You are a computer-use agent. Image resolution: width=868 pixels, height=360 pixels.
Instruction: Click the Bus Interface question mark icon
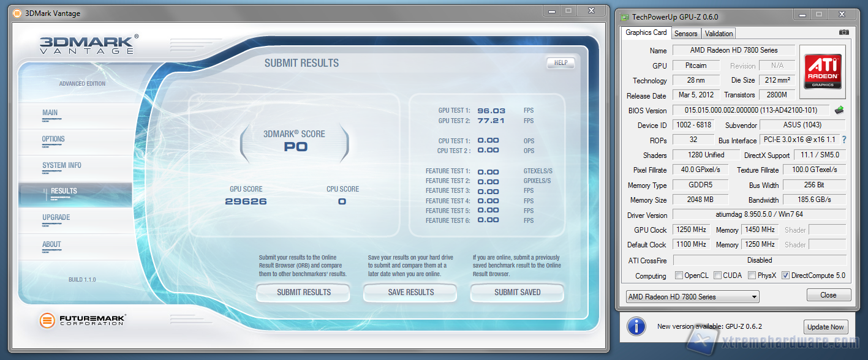pyautogui.click(x=843, y=140)
